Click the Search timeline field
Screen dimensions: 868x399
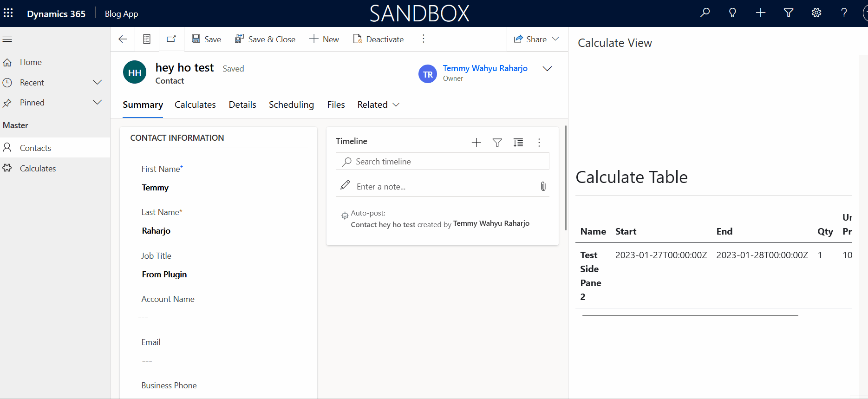click(442, 161)
